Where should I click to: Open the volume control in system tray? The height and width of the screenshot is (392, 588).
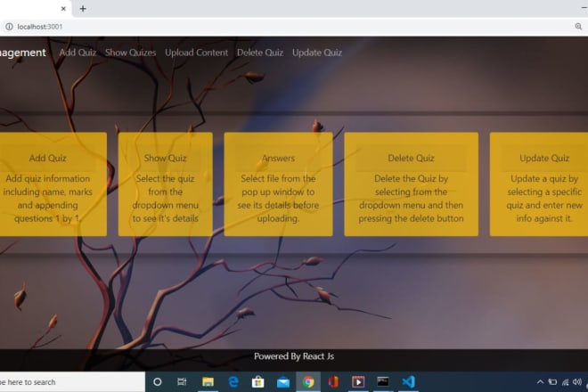tap(577, 382)
